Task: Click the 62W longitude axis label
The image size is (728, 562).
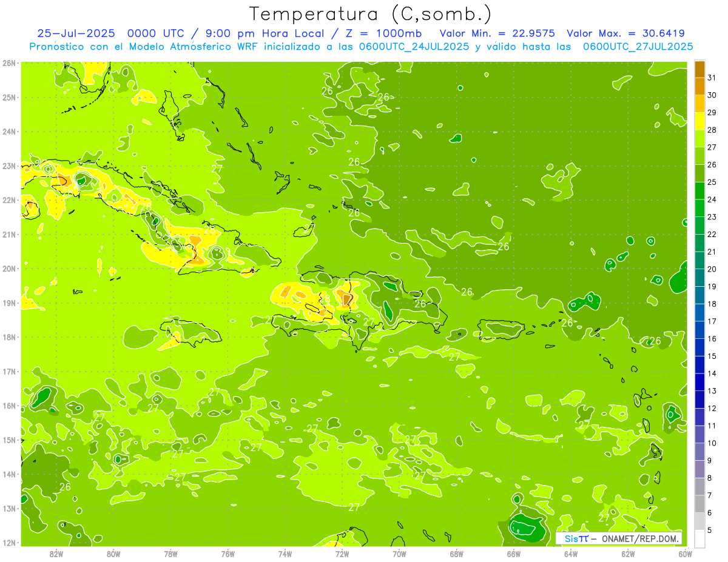Action: (628, 554)
